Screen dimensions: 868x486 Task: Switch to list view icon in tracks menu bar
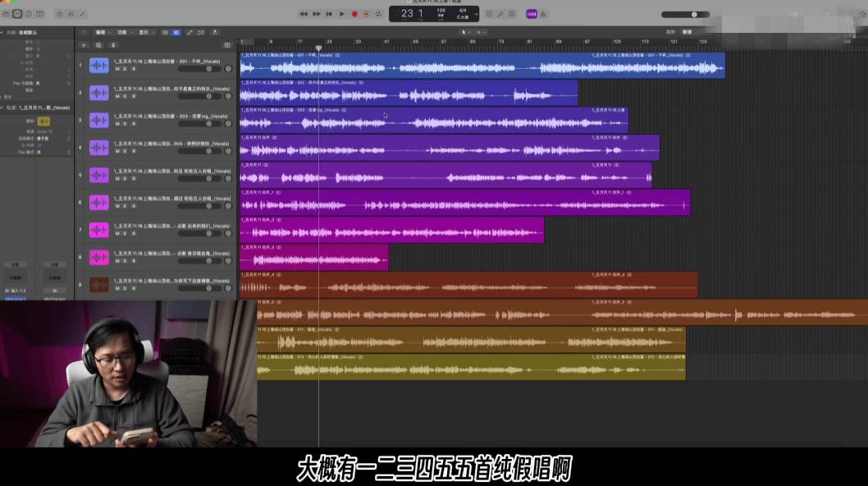click(x=165, y=32)
